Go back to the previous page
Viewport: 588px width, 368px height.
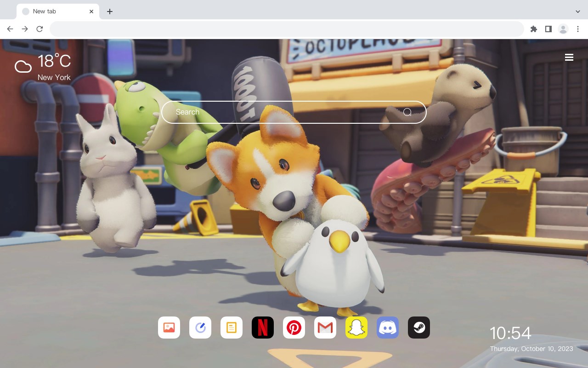[x=10, y=29]
